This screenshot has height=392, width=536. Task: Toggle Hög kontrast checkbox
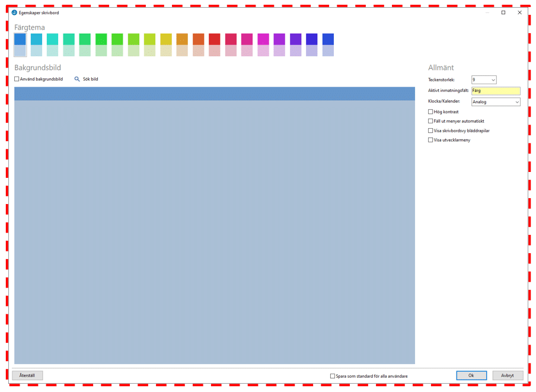point(430,111)
